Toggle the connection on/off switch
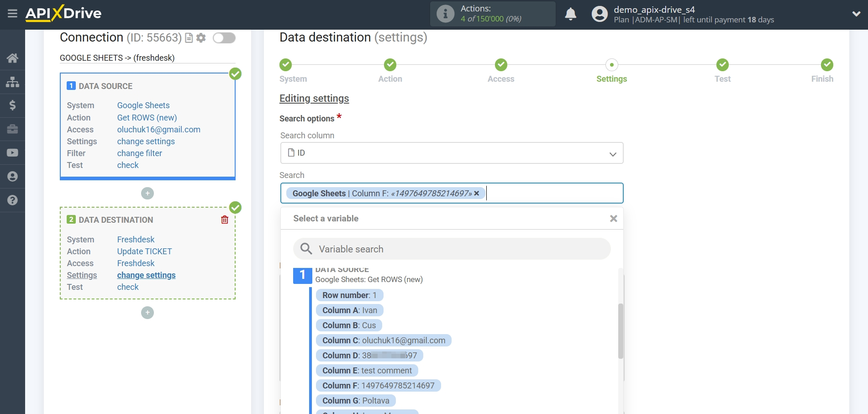The height and width of the screenshot is (414, 868). tap(224, 38)
